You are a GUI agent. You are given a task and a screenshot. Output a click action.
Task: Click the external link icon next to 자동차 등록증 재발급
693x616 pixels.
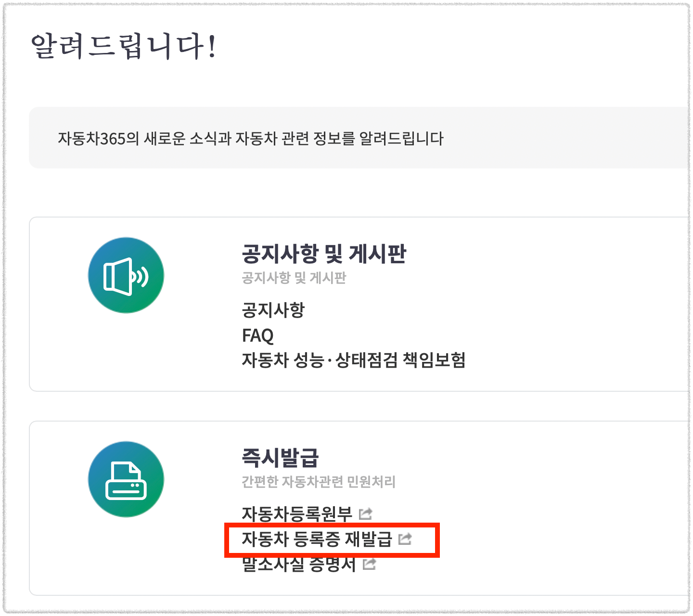coord(407,539)
